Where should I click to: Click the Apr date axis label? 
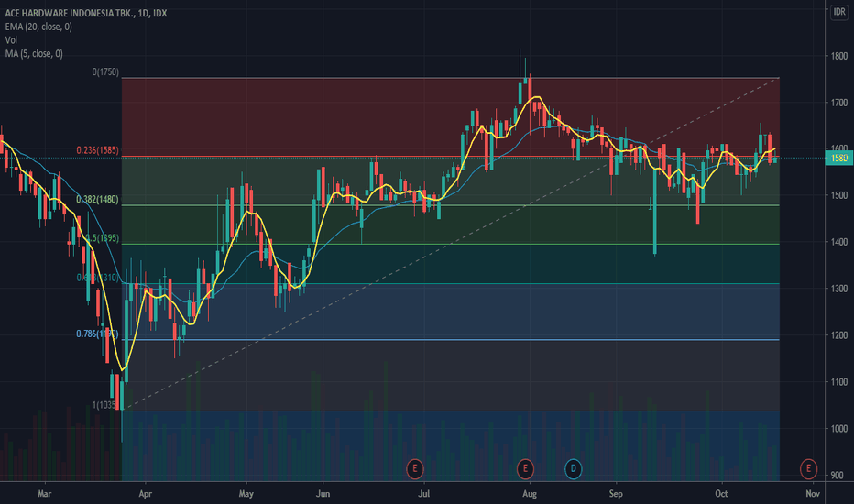click(x=146, y=494)
